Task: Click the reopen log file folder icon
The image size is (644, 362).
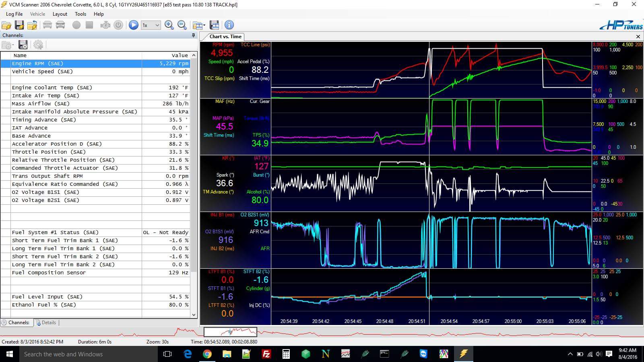Action: pyautogui.click(x=32, y=25)
